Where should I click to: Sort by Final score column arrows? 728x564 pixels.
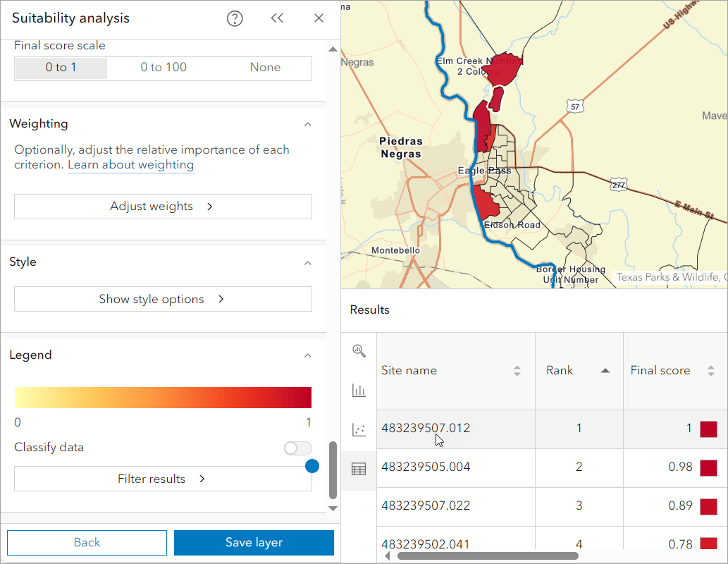click(x=711, y=371)
